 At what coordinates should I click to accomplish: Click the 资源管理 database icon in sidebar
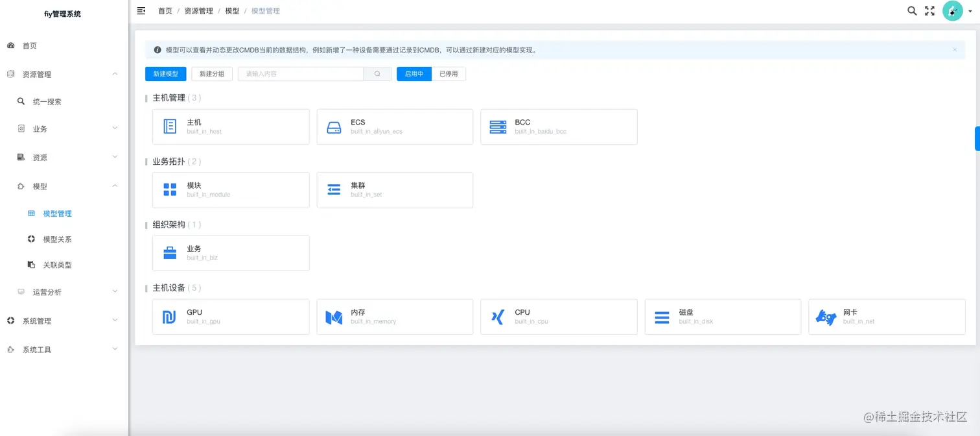coord(11,75)
